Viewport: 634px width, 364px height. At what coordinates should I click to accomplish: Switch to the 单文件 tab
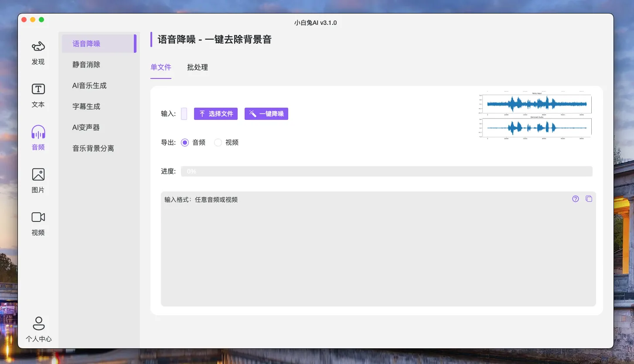point(161,68)
